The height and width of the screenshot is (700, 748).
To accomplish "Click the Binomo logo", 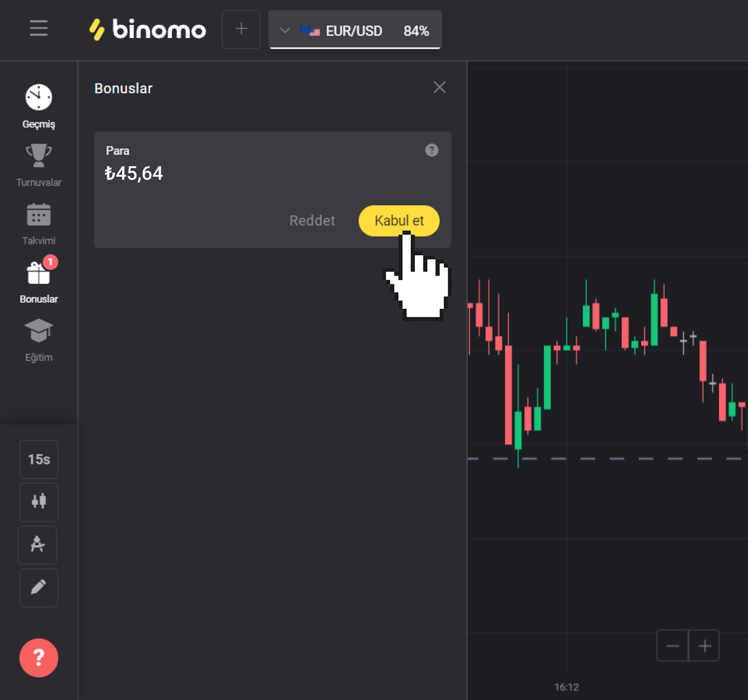I will coord(148,29).
